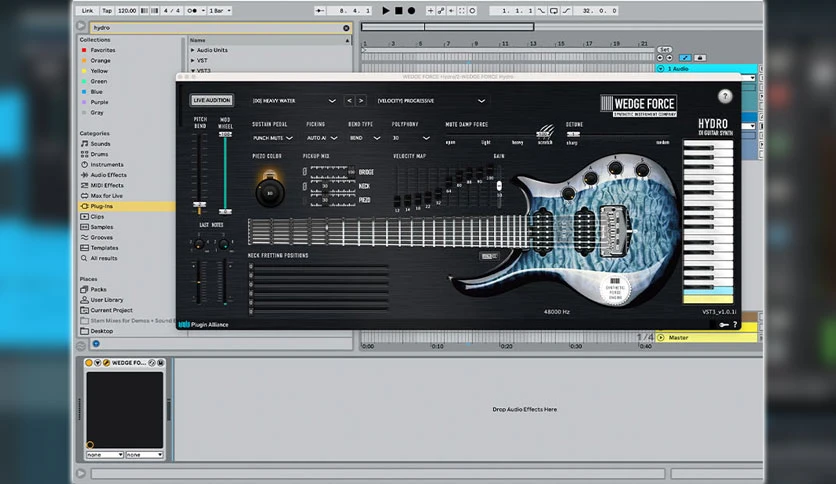Open plug-in window with the wrench icon

tap(106, 363)
